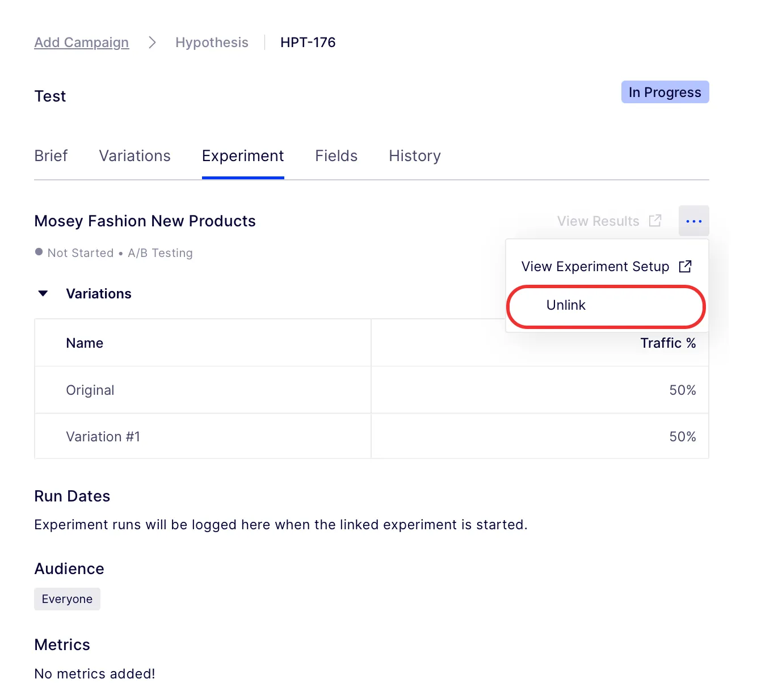Click the Everyone audience tag
This screenshot has height=700, width=757.
point(67,599)
